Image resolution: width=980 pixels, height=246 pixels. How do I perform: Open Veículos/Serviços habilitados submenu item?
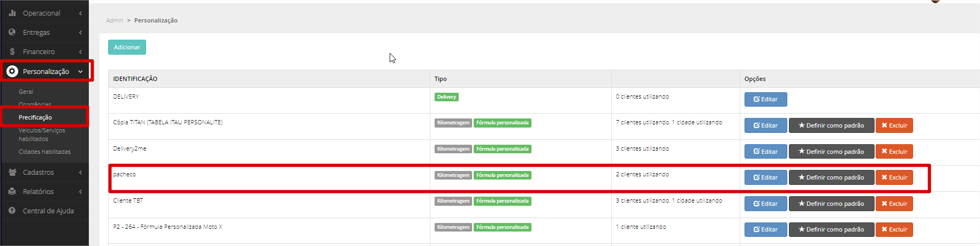(42, 135)
